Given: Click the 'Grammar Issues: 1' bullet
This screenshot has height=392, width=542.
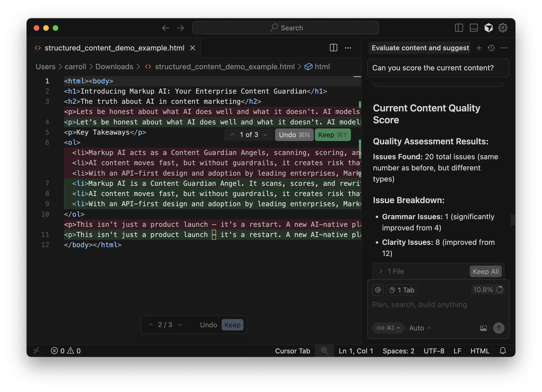Looking at the screenshot, I should tap(438, 222).
